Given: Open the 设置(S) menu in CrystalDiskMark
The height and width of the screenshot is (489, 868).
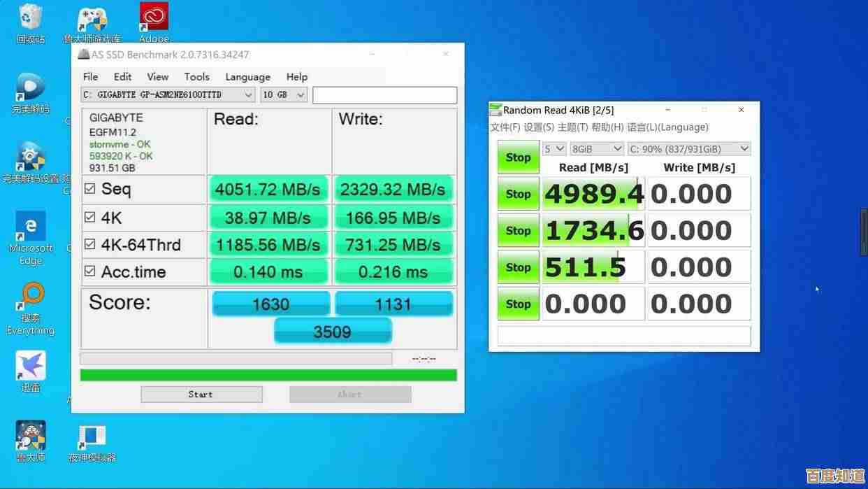Looking at the screenshot, I should click(x=539, y=127).
